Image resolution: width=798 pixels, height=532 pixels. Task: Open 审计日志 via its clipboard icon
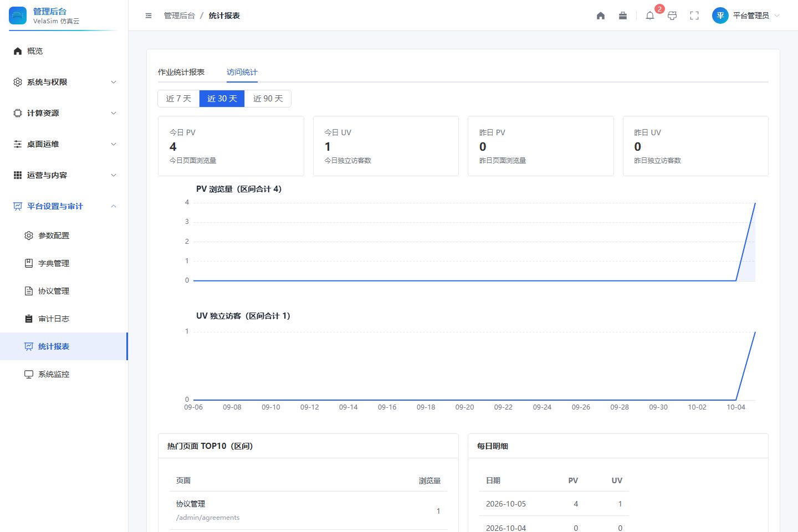pos(29,319)
